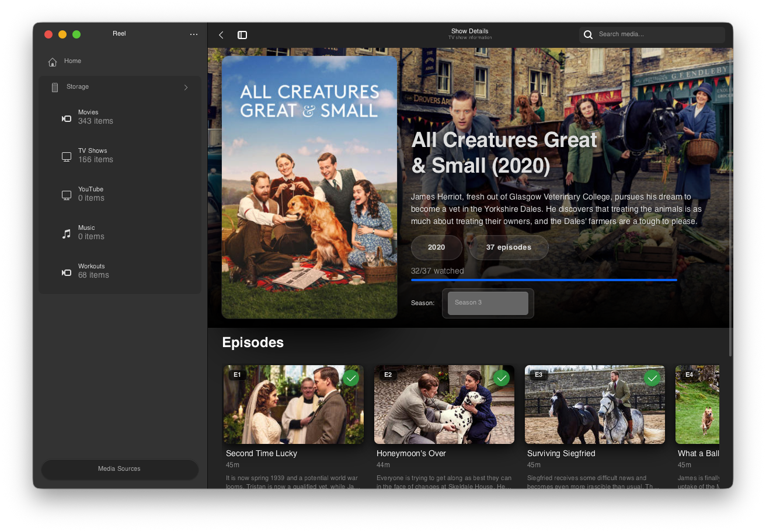Collapse the Storage section chevron
Image resolution: width=766 pixels, height=532 pixels.
[x=186, y=87]
